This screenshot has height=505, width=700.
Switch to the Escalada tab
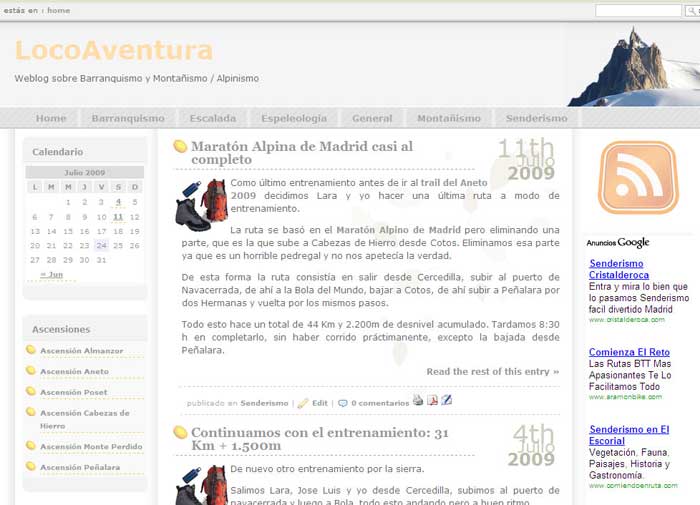tap(213, 118)
